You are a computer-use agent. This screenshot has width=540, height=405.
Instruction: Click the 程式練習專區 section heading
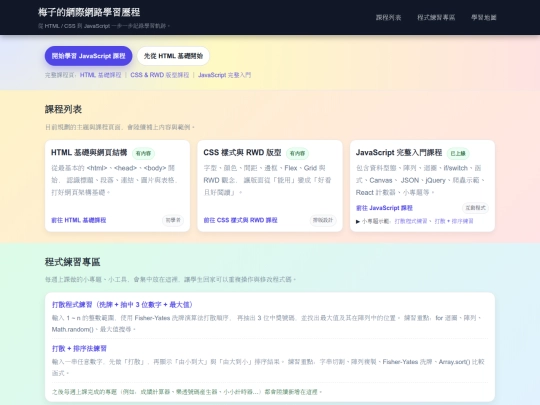coord(73,262)
